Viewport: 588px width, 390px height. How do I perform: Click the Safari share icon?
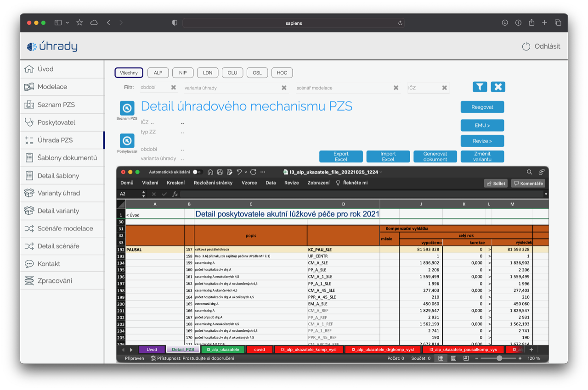point(531,22)
